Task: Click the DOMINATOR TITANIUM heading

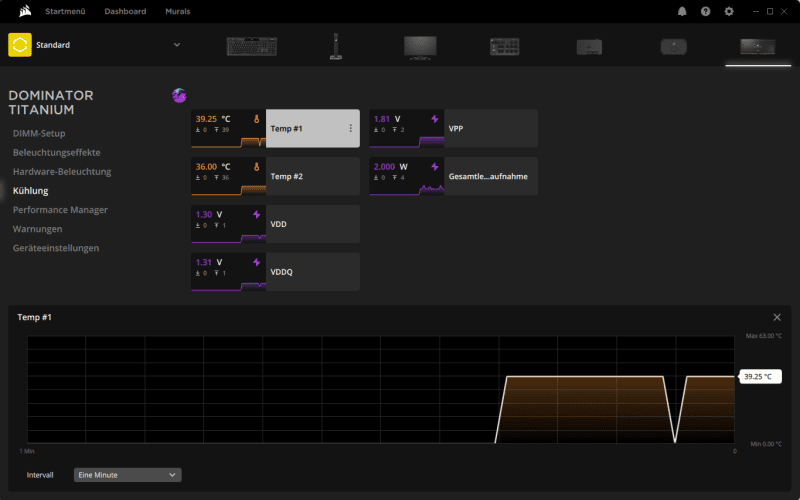Action: click(51, 103)
